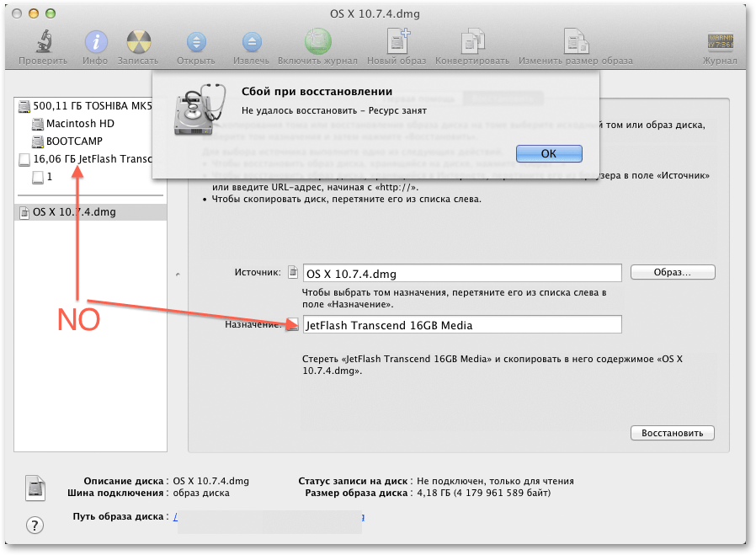Viewport: 756px width, 555px height.
Task: Click the Восстановить (Restore) button
Action: pos(672,433)
